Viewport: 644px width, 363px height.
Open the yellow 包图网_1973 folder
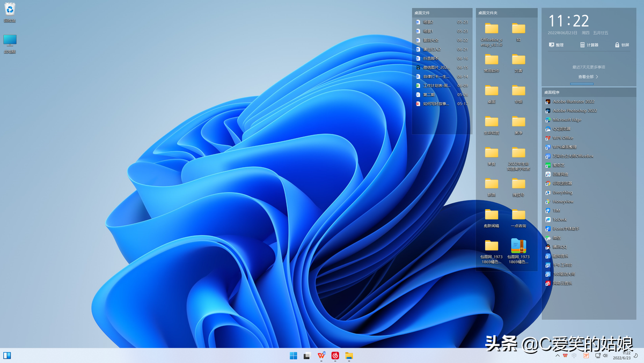492,251
